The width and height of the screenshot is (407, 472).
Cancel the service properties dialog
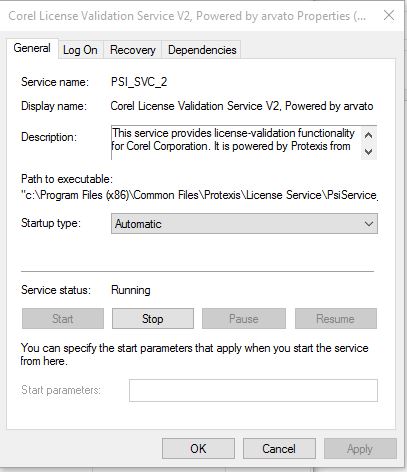point(279,449)
